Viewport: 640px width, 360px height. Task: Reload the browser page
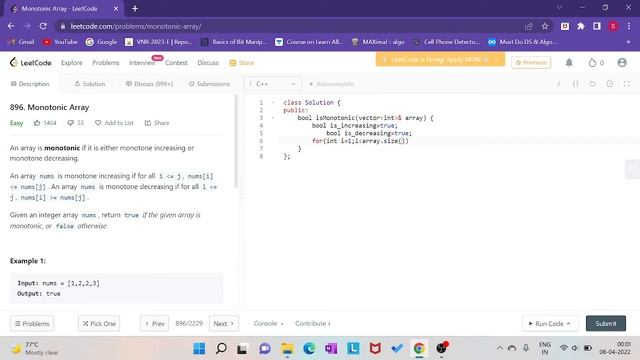pos(43,26)
